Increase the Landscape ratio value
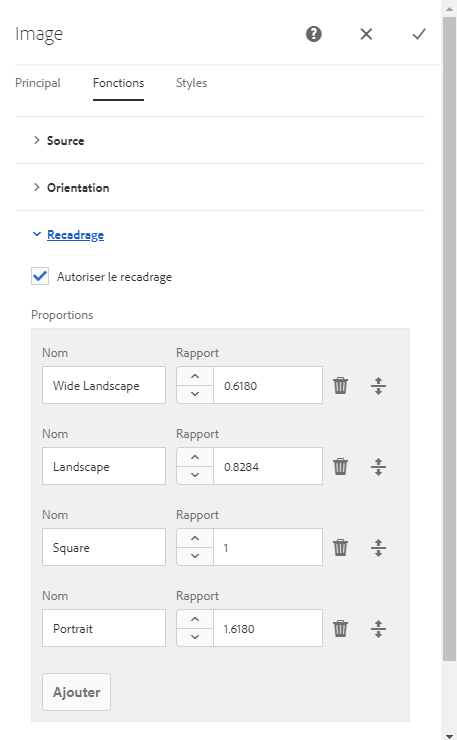 [195, 458]
